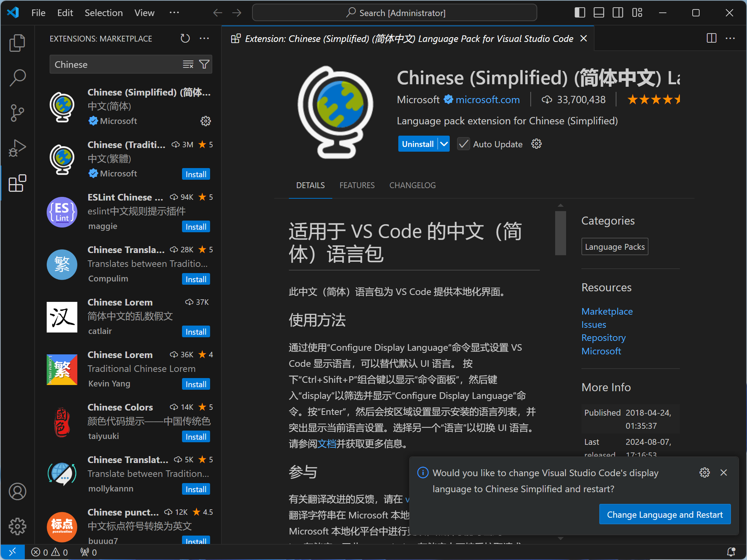
Task: Open the Run and Debug view
Action: (x=17, y=148)
